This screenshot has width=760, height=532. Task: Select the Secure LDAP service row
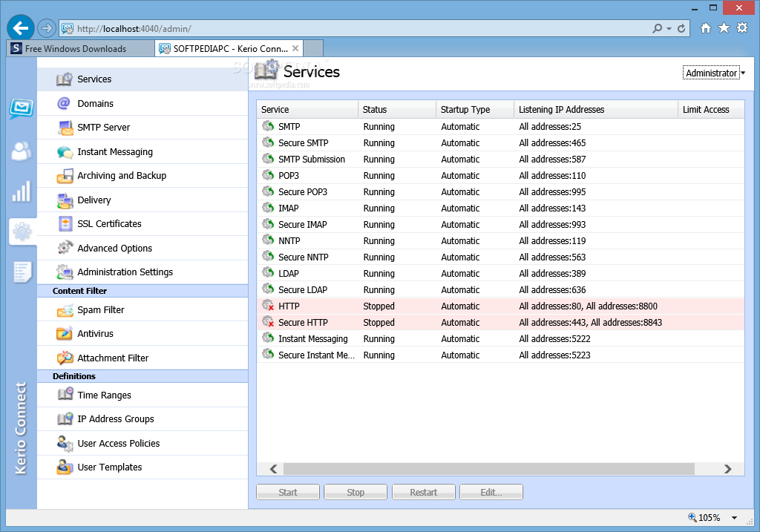pos(501,289)
